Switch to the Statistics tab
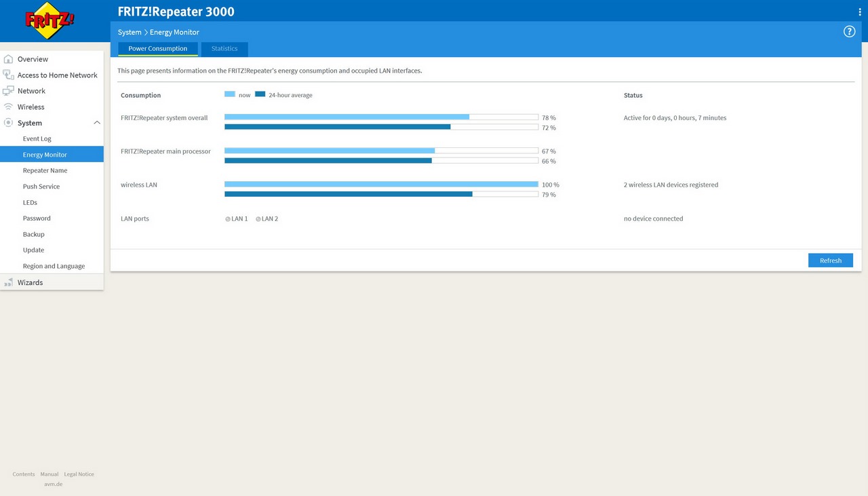The height and width of the screenshot is (496, 868). pyautogui.click(x=224, y=49)
